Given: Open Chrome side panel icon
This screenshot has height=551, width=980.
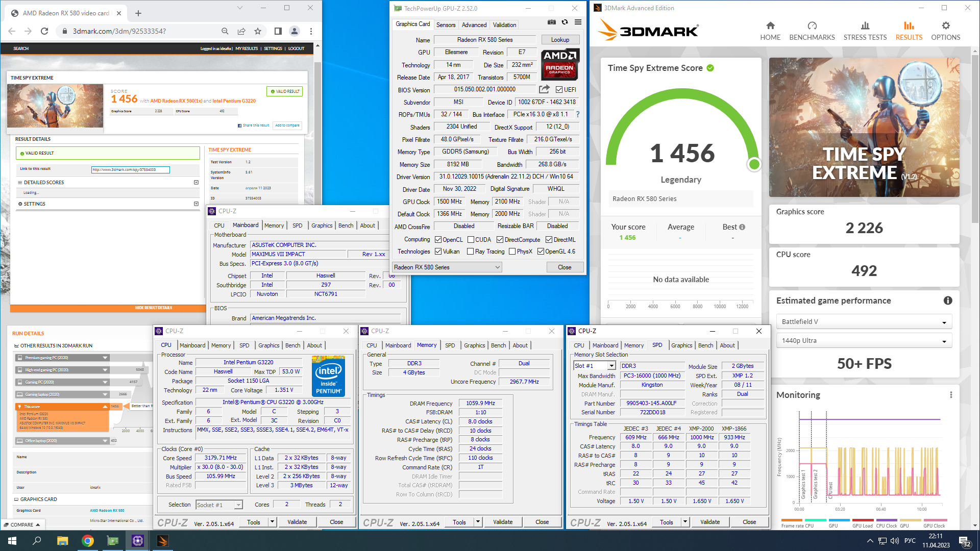Looking at the screenshot, I should click(x=278, y=31).
